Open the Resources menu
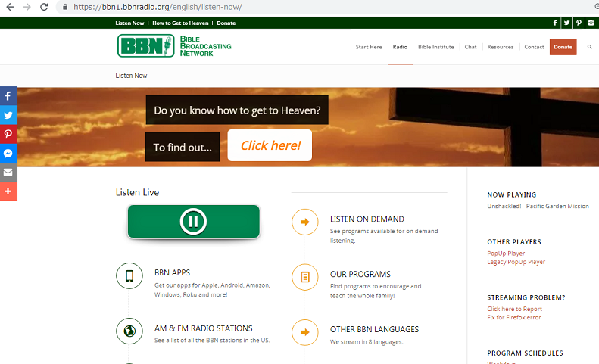The width and height of the screenshot is (599, 364). (x=501, y=47)
